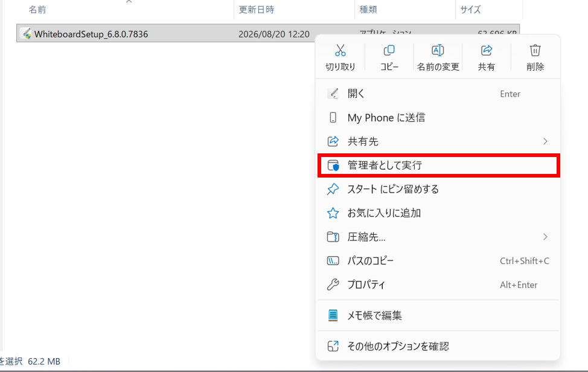The height and width of the screenshot is (372, 588).
Task: Click the Delete (削除) trash icon
Action: coord(535,50)
